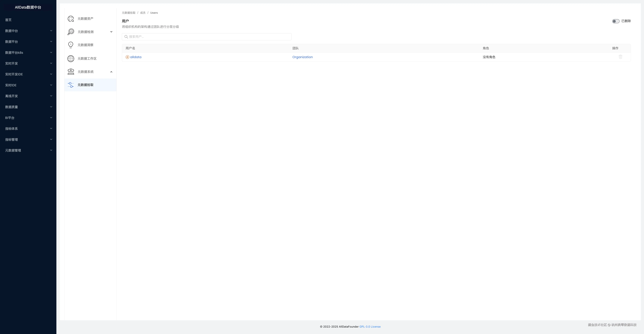Click the 元数据检测 magnifier icon
Viewport: 644px width, 334px height.
click(71, 32)
